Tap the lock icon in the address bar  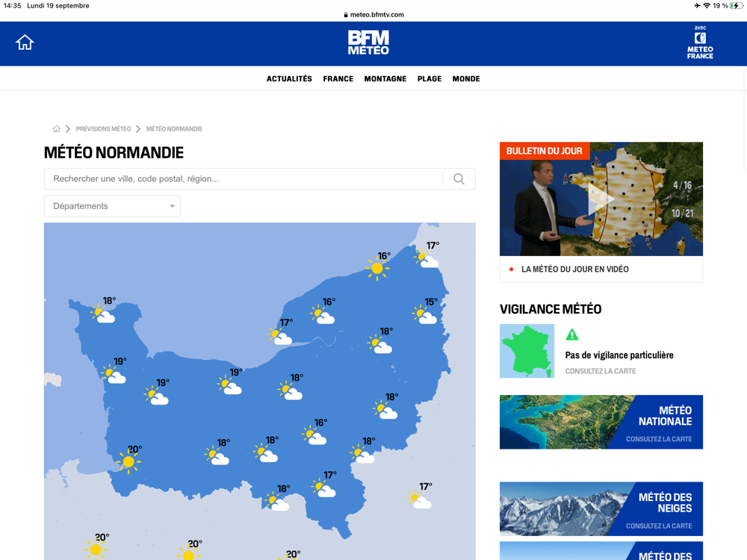346,15
